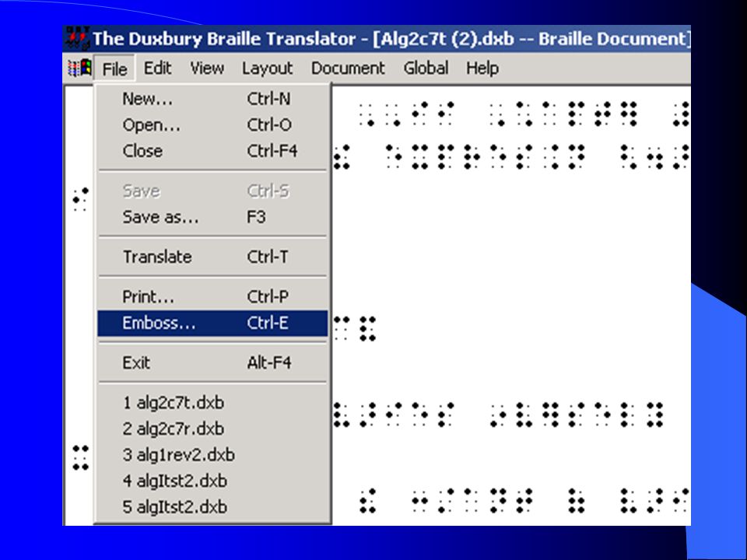Open the Edit menu
This screenshot has width=747, height=560.
157,68
